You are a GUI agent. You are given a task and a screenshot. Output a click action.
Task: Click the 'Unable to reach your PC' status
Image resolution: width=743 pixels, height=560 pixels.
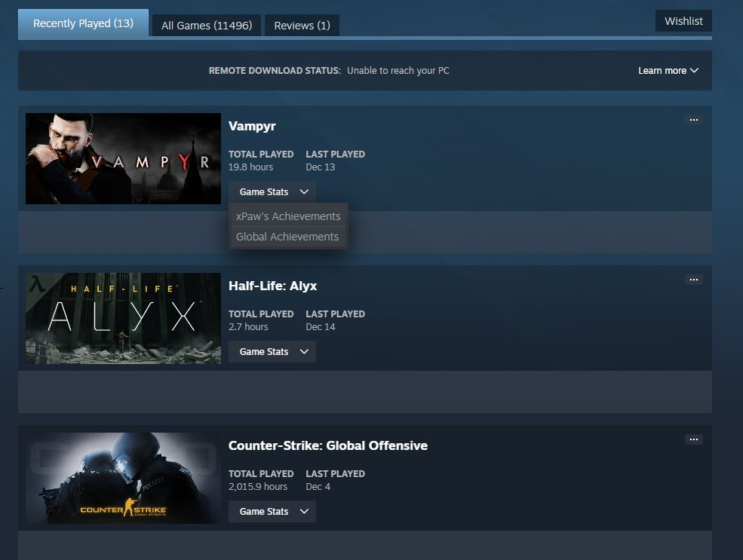pos(398,71)
